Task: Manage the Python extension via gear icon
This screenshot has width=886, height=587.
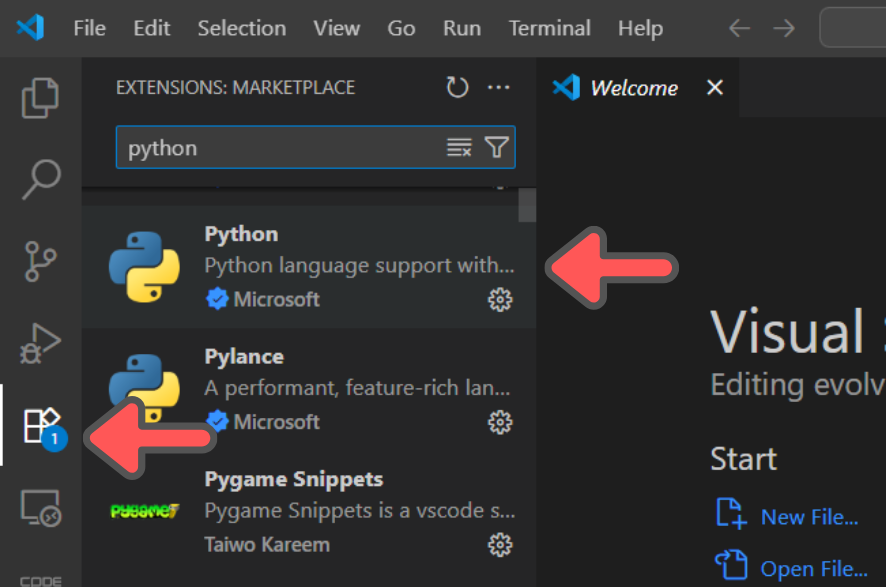Action: [x=500, y=299]
